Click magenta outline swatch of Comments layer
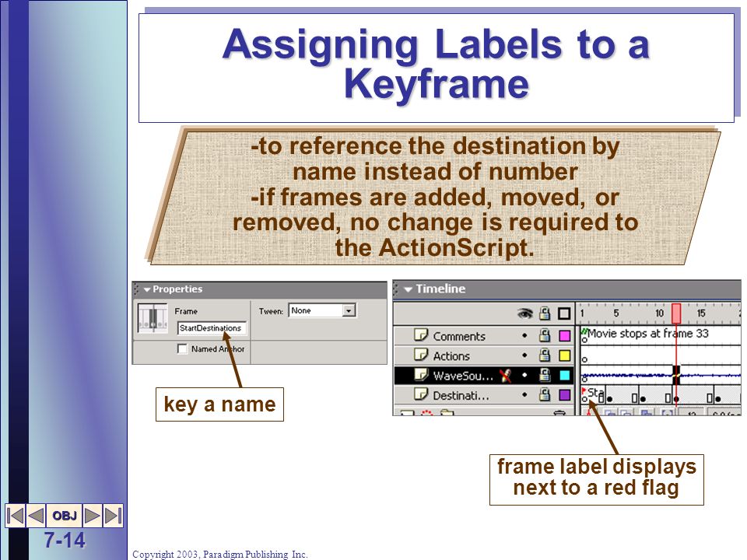Viewport: 747px width, 560px height. [565, 336]
